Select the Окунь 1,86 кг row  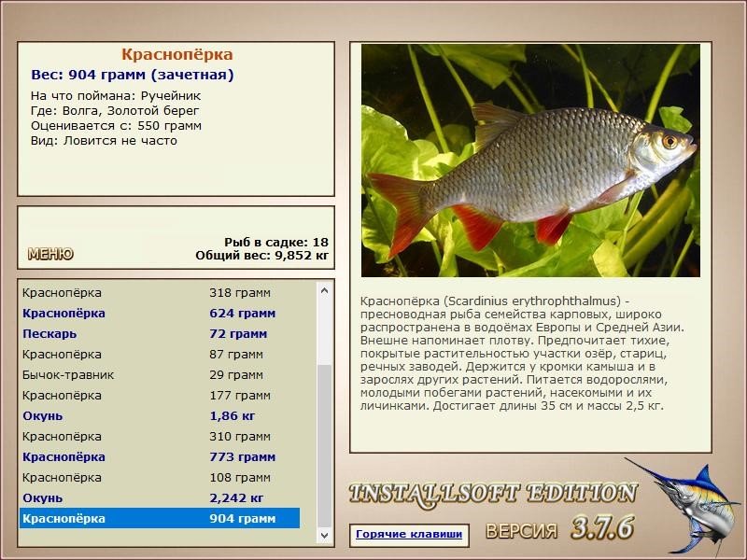click(160, 415)
